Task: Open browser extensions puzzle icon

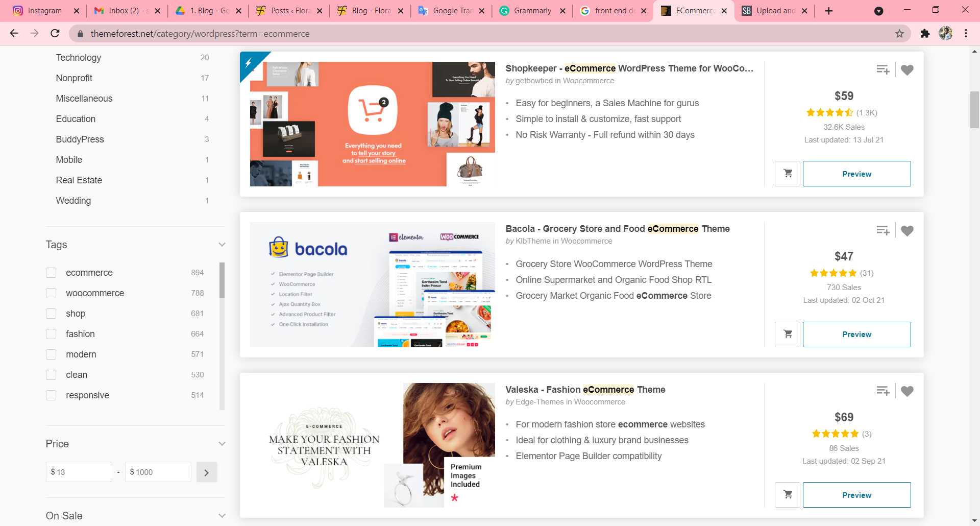Action: pos(925,34)
